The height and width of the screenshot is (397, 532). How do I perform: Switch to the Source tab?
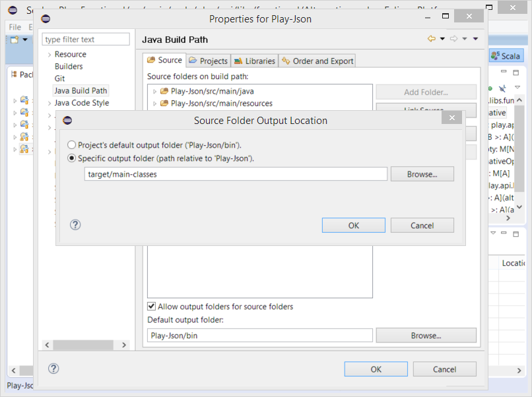pyautogui.click(x=164, y=61)
